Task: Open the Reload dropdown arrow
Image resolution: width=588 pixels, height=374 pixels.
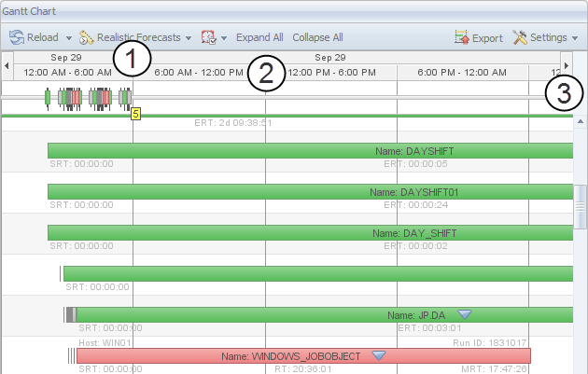Action: coord(69,38)
